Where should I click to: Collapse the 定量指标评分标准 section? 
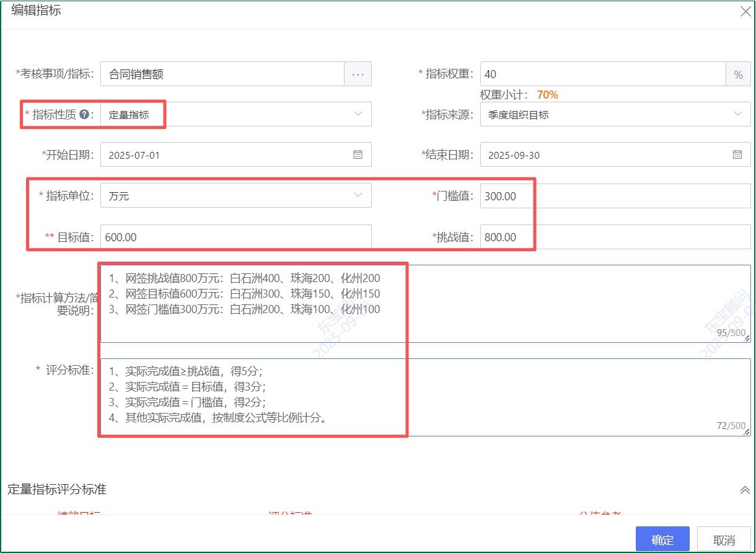tap(745, 490)
